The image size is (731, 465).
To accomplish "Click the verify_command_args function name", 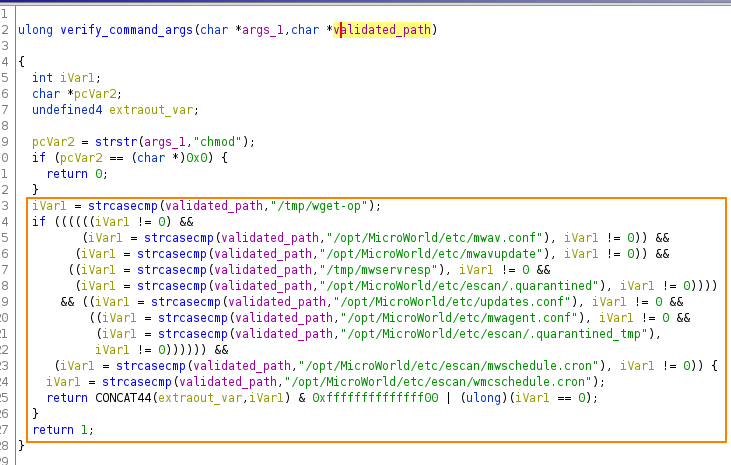I will coord(126,30).
